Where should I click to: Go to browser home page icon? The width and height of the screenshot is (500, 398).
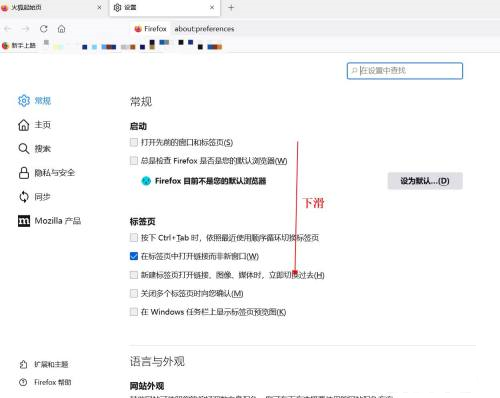(x=61, y=29)
